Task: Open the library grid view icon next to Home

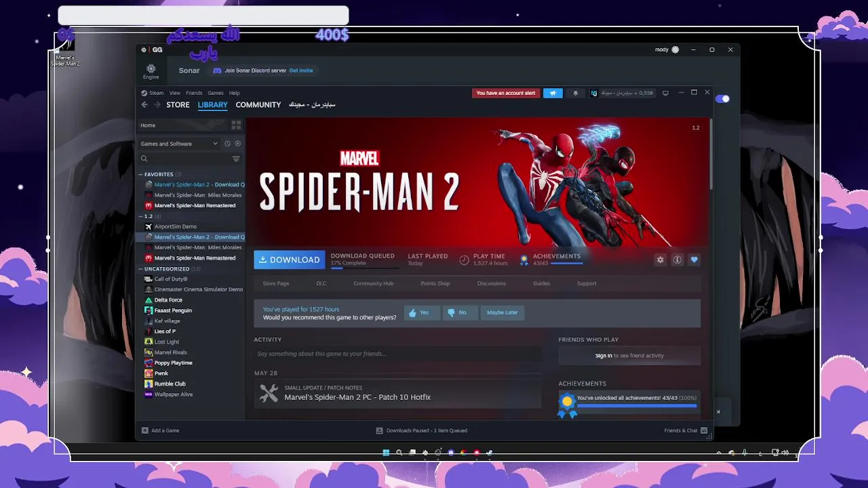Action: [236, 125]
